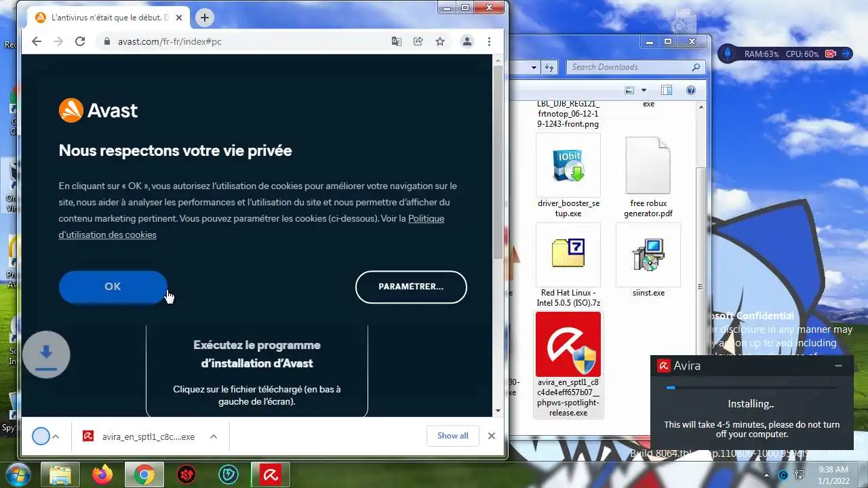Open the red gear app in taskbar
Viewport: 868px width, 488px height.
186,474
